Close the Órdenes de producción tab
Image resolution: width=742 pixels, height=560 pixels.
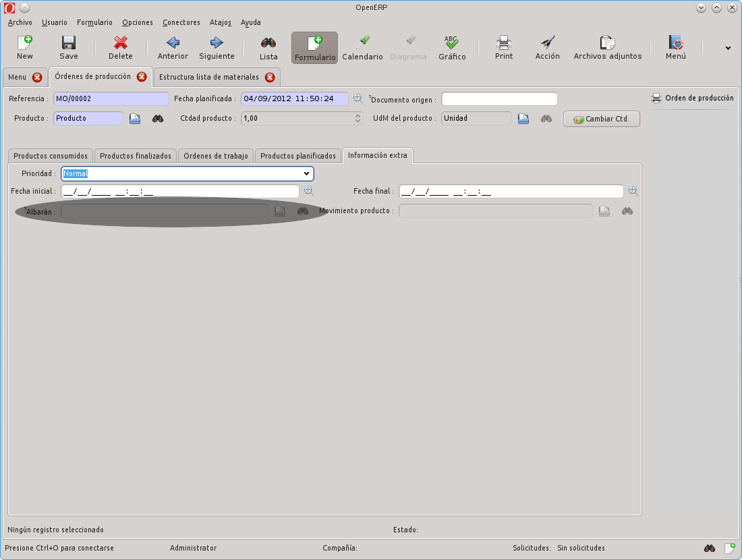pos(142,77)
